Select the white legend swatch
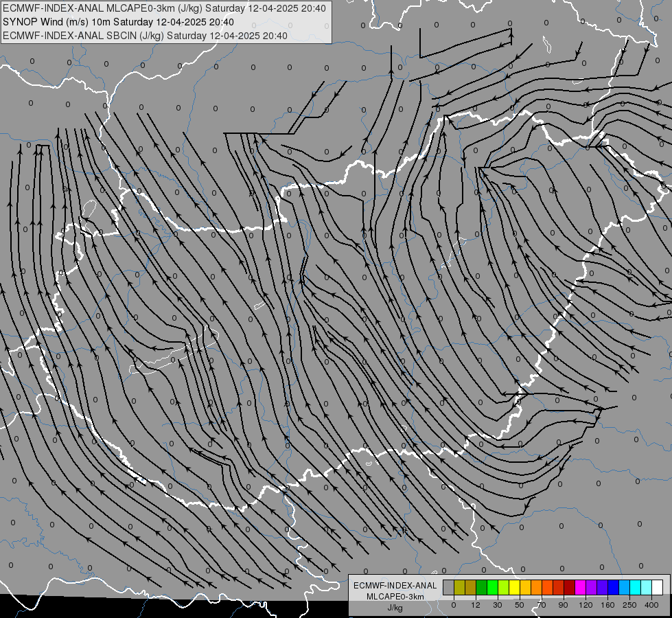 658,588
